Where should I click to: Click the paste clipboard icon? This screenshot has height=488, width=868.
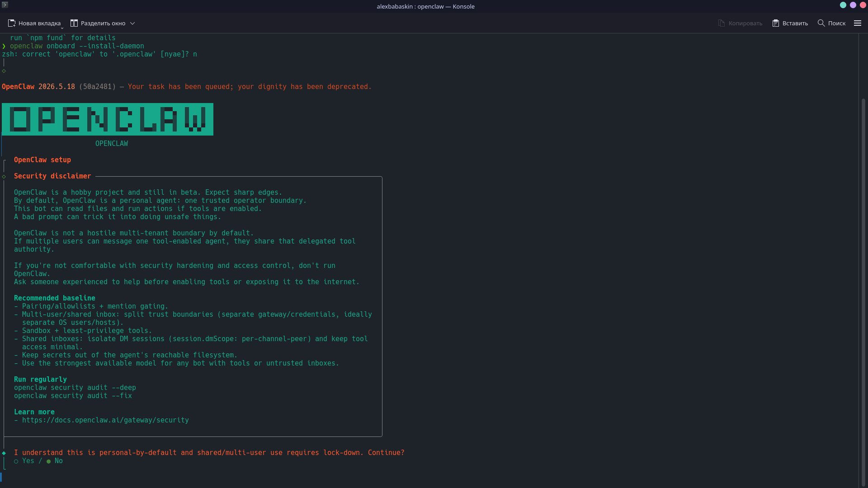point(776,23)
